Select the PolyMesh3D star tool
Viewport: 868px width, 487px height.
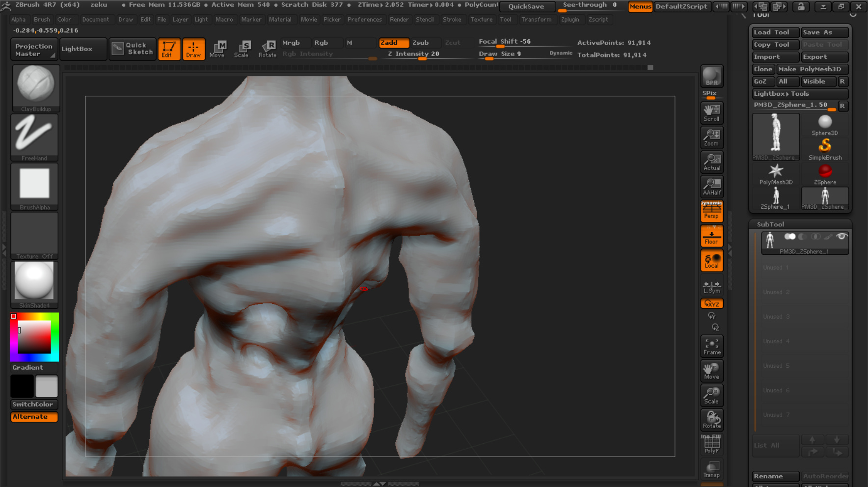click(776, 174)
